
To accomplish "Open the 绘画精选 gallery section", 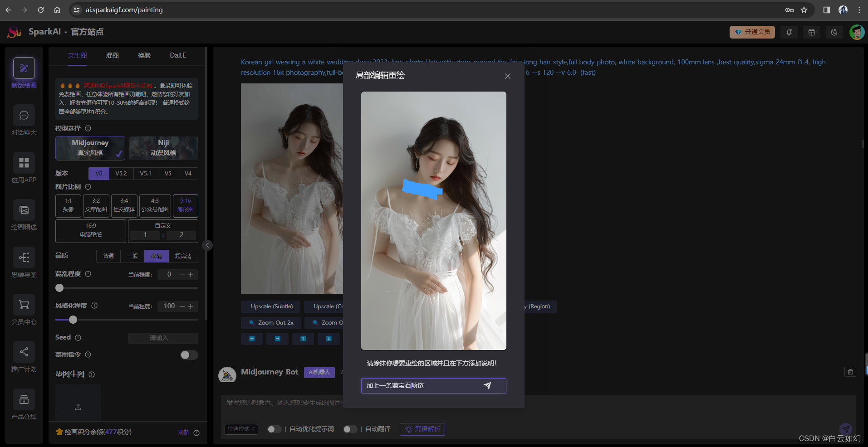I will tap(24, 215).
